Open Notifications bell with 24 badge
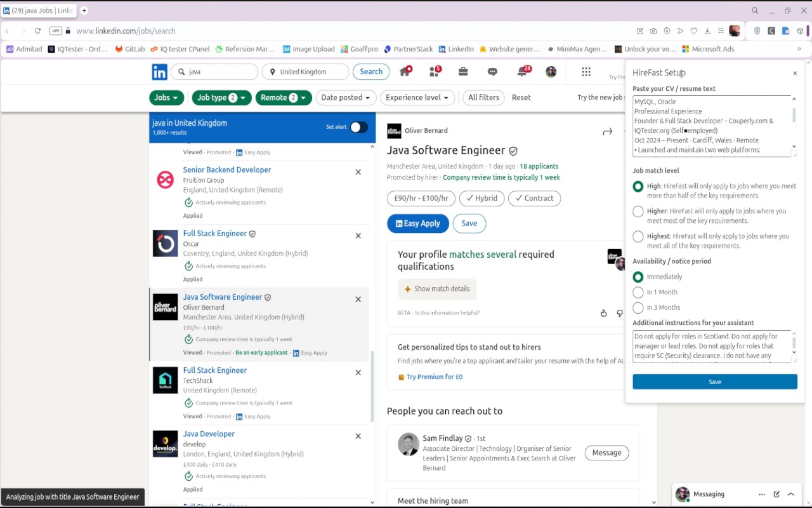Image resolution: width=812 pixels, height=508 pixels. (523, 71)
